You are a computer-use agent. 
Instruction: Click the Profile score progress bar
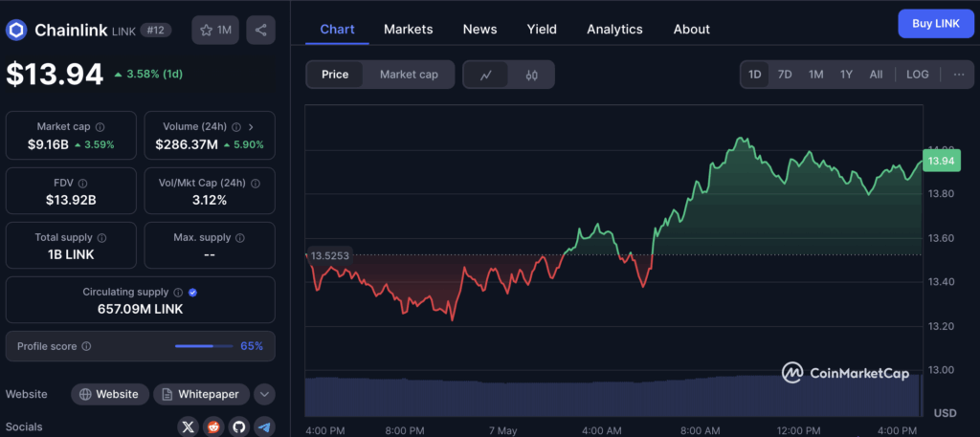tap(204, 346)
